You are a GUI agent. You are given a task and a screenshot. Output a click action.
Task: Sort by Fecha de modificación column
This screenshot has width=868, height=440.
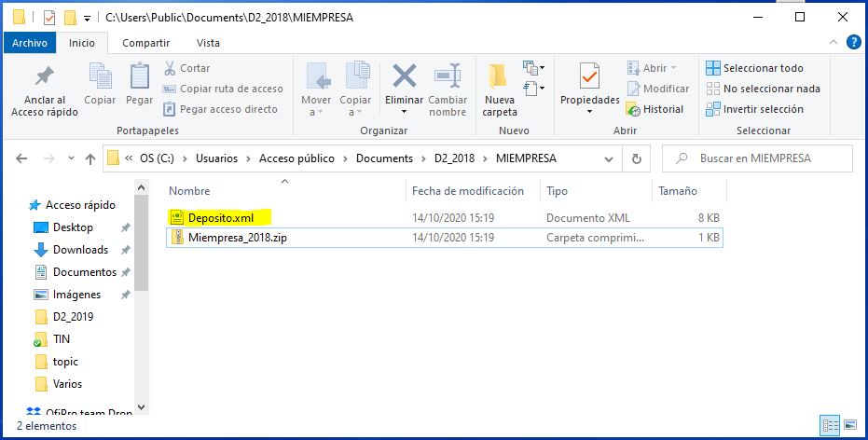tap(473, 191)
